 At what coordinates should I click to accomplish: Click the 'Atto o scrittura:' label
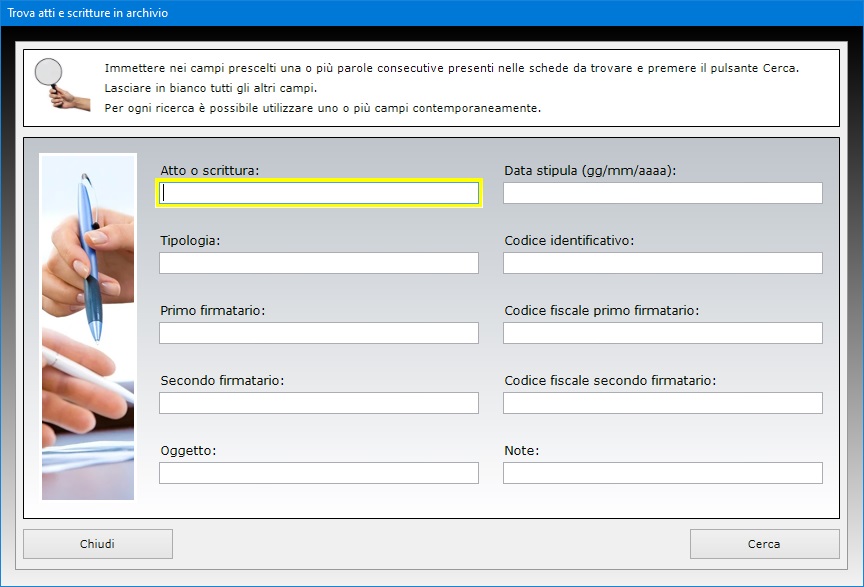click(209, 171)
